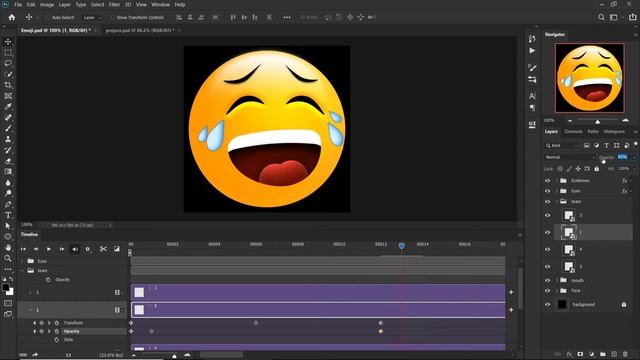Select the Hand tool
Image resolution: width=640 pixels, height=360 pixels.
point(8,247)
